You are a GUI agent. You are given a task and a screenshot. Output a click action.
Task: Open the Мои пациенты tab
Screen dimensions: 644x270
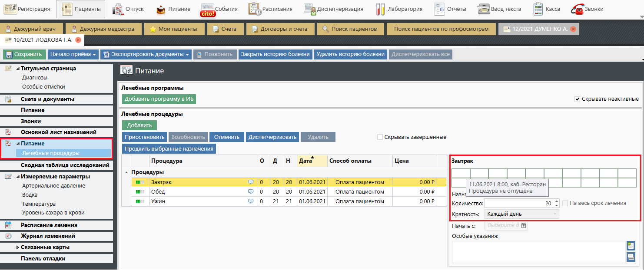[x=173, y=29]
